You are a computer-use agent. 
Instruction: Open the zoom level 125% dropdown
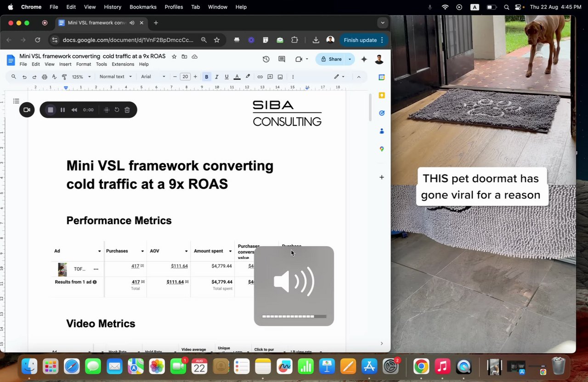click(x=81, y=77)
